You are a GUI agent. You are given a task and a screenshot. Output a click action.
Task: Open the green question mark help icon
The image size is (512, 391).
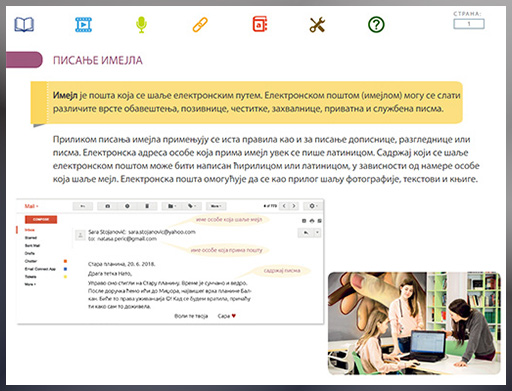tap(376, 25)
